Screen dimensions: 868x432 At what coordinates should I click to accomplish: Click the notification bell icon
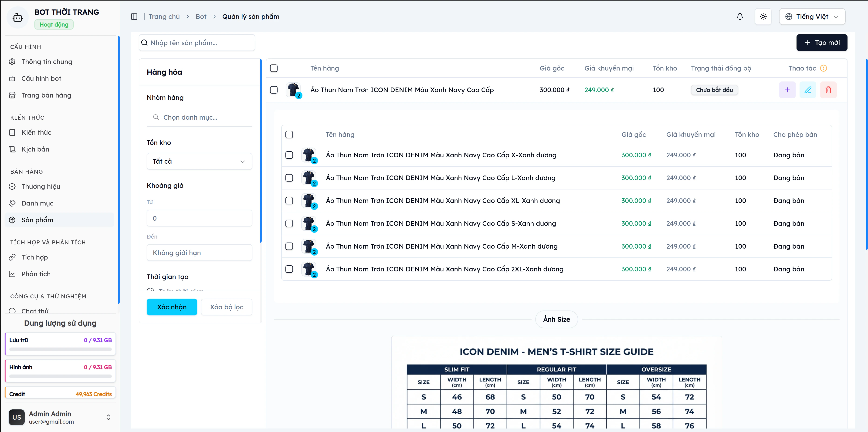(x=740, y=17)
